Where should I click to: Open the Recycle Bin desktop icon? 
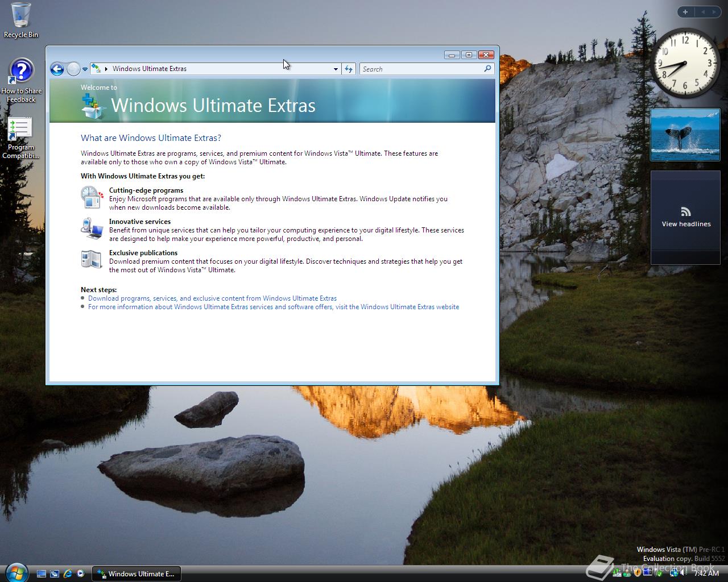click(x=21, y=20)
